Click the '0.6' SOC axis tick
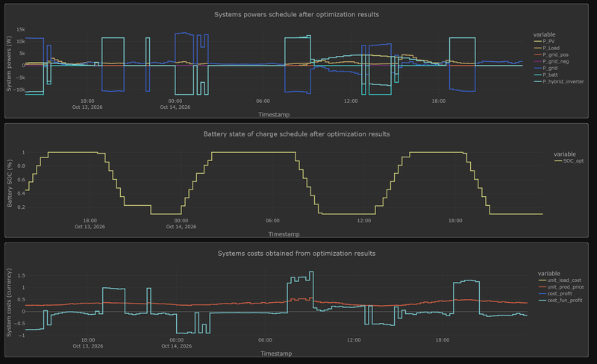The height and width of the screenshot is (364, 597). pos(22,180)
